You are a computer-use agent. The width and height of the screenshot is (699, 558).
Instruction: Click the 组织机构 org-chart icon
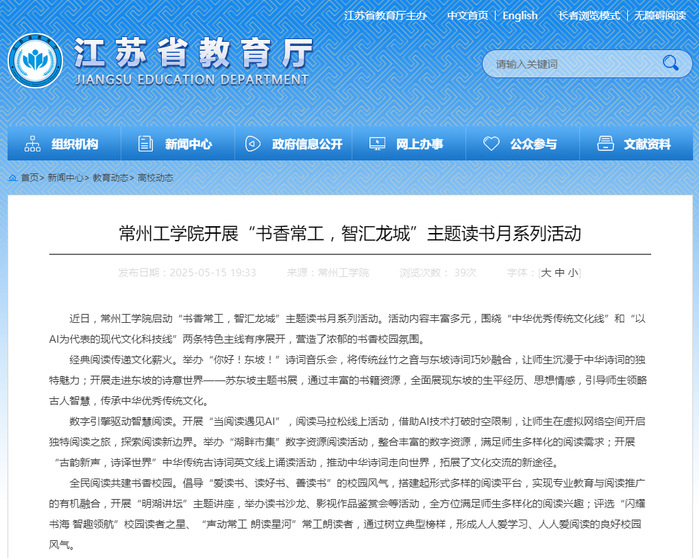[33, 144]
